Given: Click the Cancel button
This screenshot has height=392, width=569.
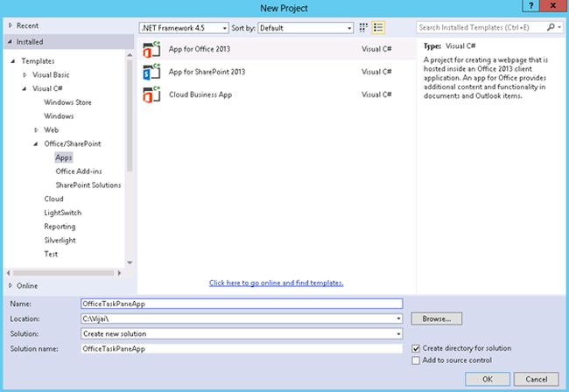Looking at the screenshot, I should (537, 379).
